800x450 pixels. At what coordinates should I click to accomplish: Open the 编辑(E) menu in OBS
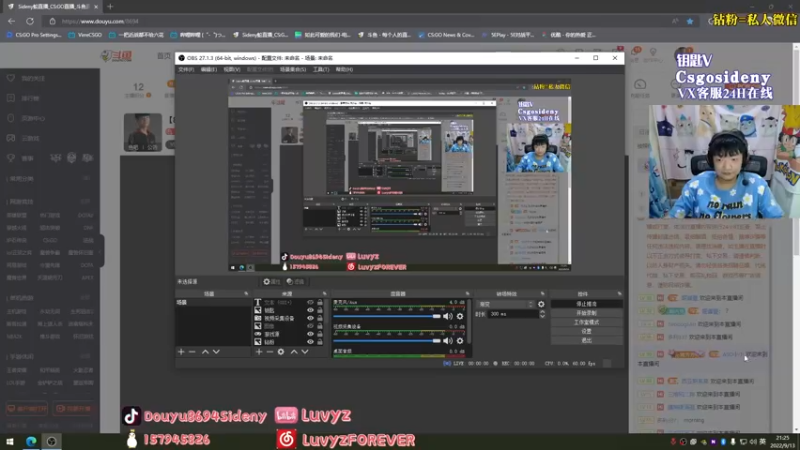point(209,69)
